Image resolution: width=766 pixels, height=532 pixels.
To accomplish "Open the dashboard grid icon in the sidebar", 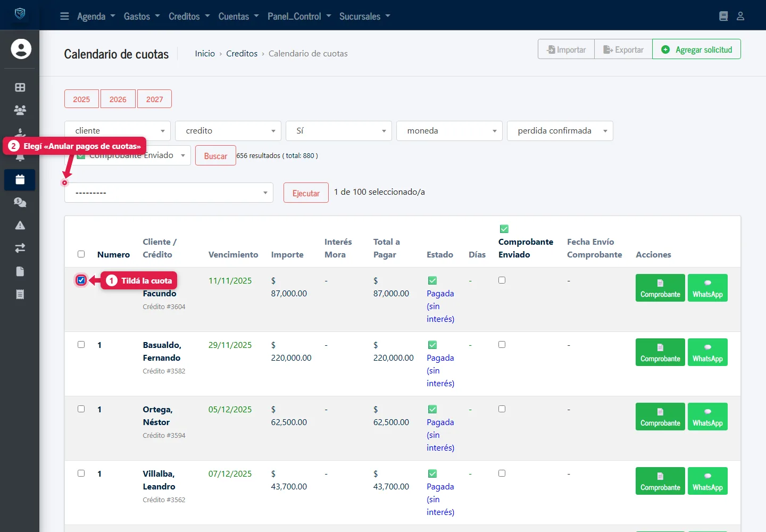I will [x=20, y=87].
